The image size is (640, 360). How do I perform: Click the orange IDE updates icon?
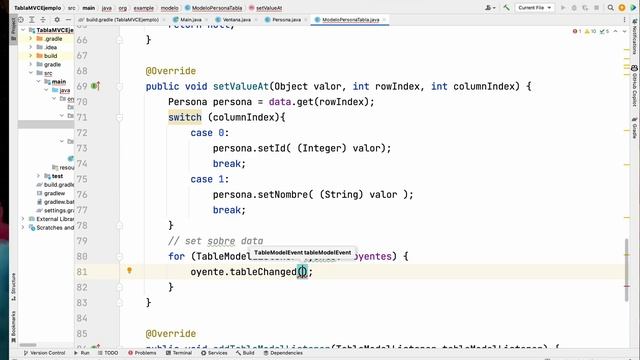(622, 8)
